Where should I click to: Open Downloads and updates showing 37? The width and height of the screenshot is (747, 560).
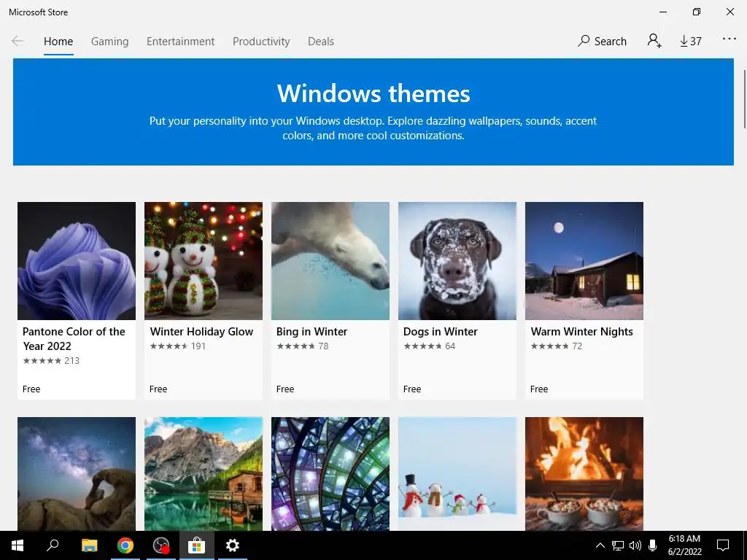click(691, 42)
